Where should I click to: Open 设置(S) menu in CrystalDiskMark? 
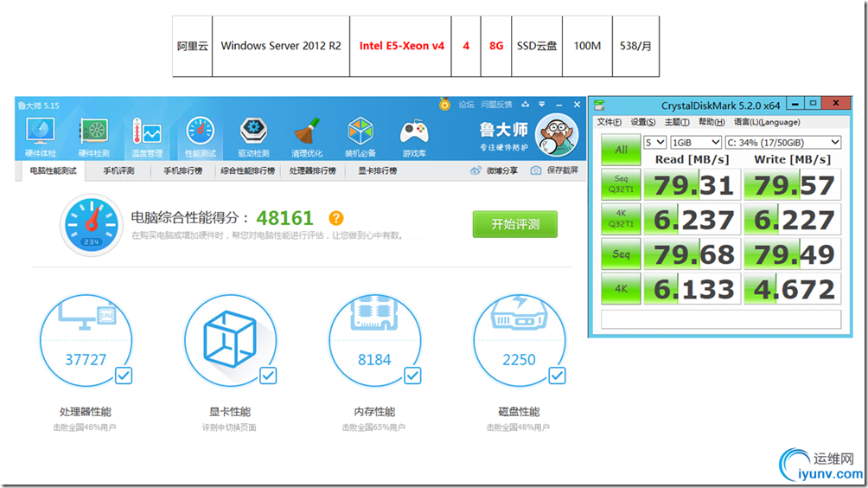(642, 122)
